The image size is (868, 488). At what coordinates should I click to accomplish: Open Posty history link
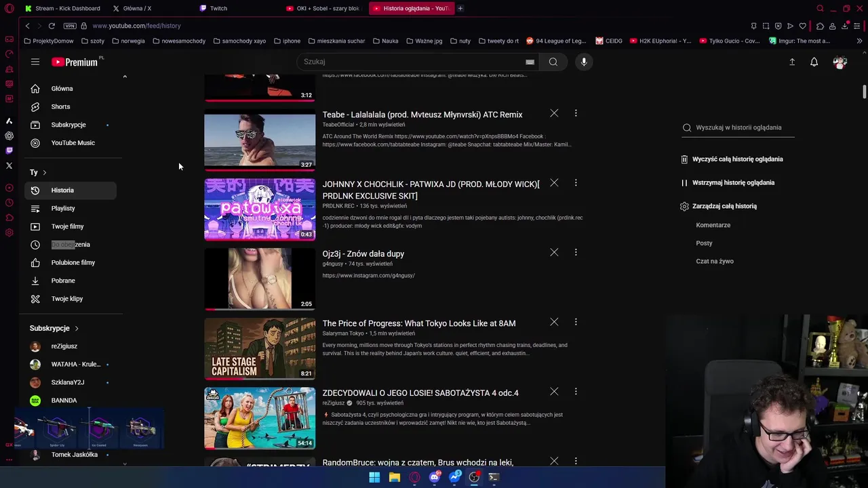pyautogui.click(x=704, y=243)
